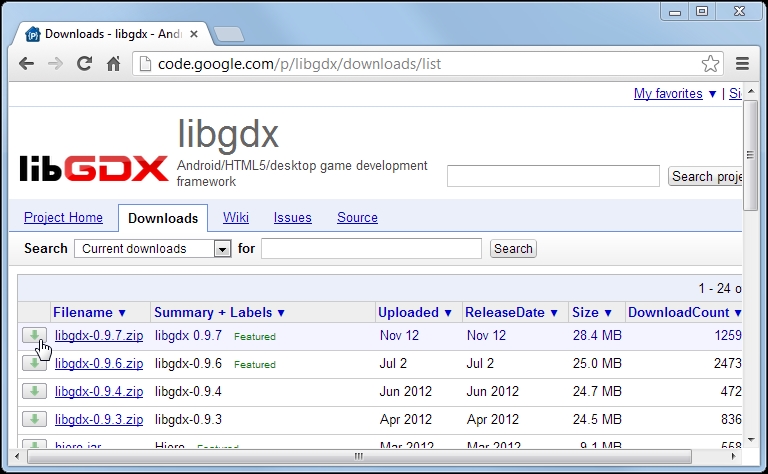Open the Size column sort menu
Screen dimensions: 768x474
(x=608, y=313)
